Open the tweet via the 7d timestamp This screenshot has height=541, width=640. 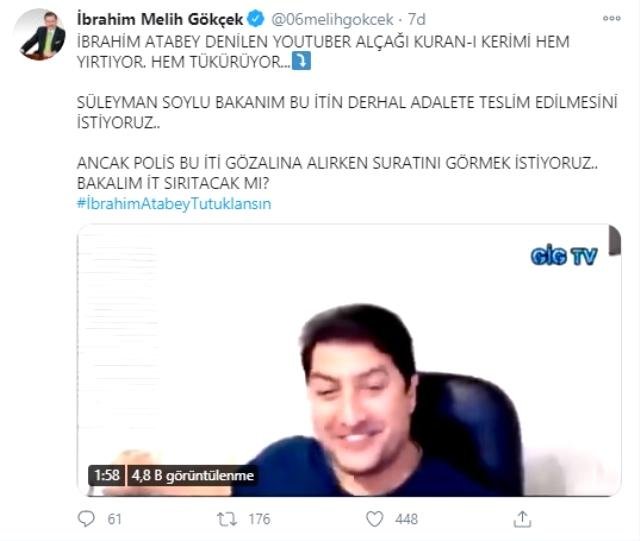coord(417,19)
